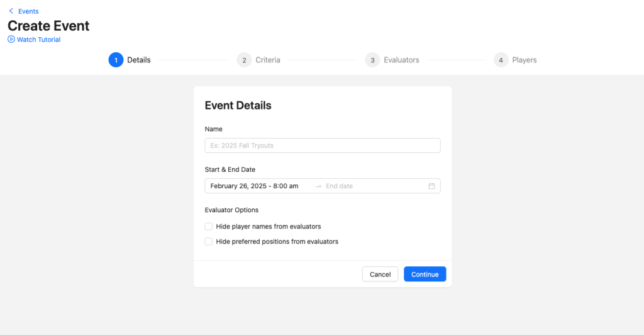
Task: Click the calendar icon in date field
Action: [x=431, y=186]
